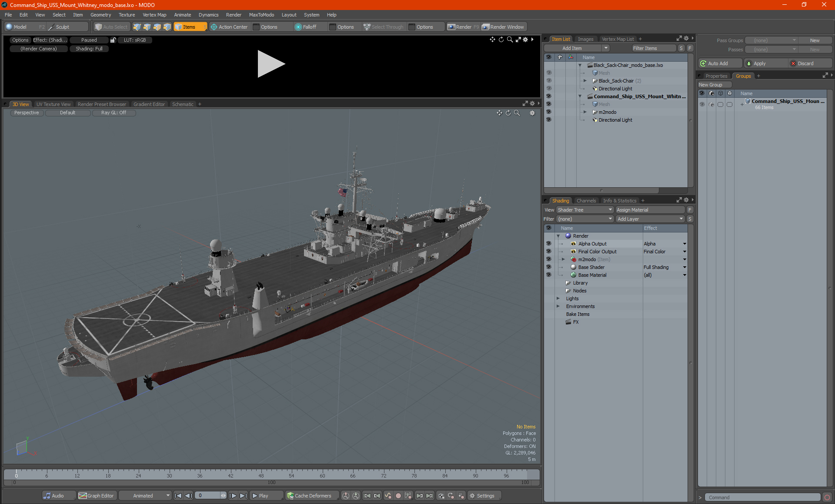The width and height of the screenshot is (835, 504).
Task: Click Cache Deformers icon
Action: point(290,496)
